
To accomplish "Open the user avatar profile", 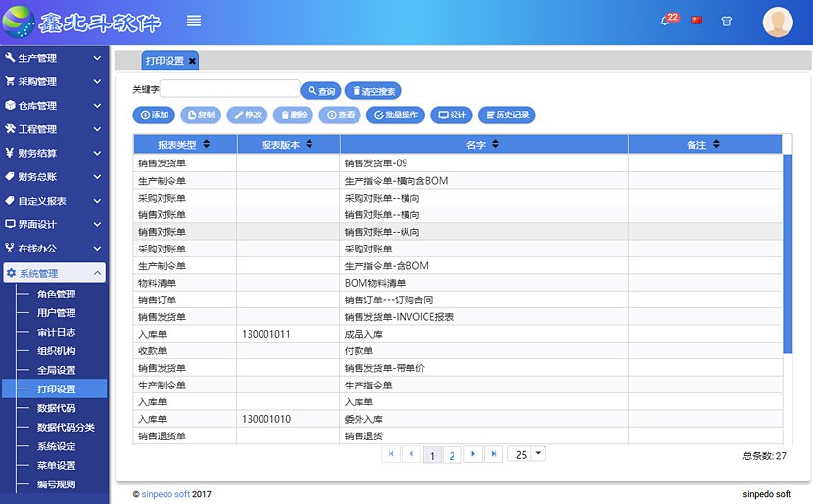I will click(x=778, y=22).
